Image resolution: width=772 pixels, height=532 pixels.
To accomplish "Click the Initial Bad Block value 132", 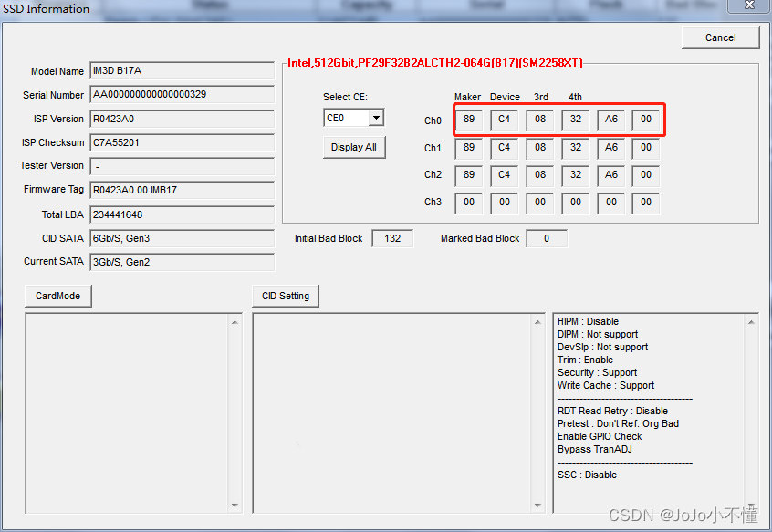I will tap(392, 238).
